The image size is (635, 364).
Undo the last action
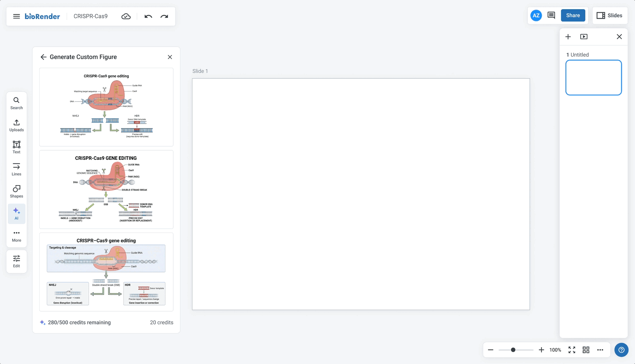pos(148,16)
